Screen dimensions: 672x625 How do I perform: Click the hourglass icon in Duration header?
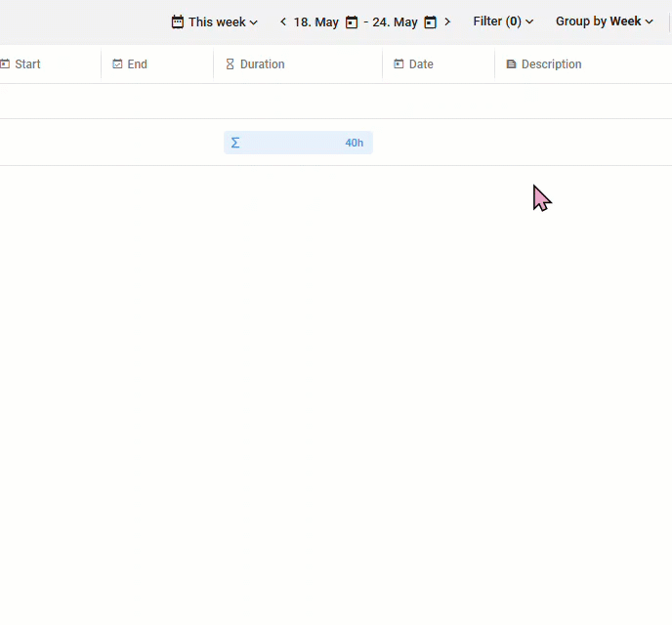pyautogui.click(x=231, y=64)
